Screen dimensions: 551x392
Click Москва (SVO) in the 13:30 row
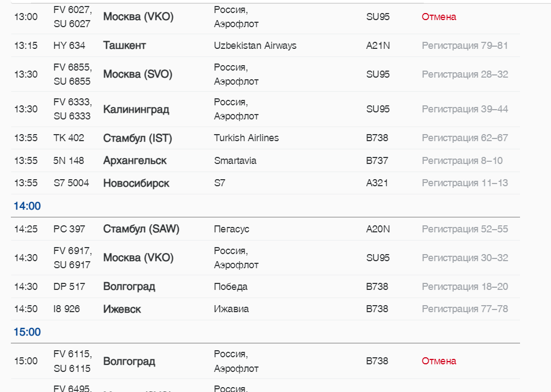point(137,74)
